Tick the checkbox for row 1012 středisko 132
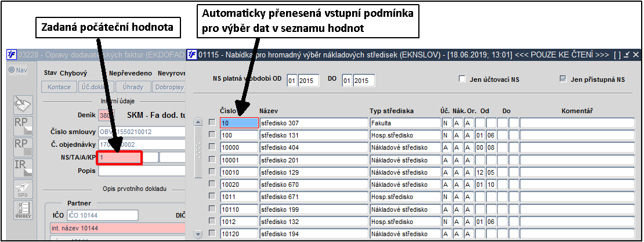Viewport: 644px width, 242px height. 212,222
